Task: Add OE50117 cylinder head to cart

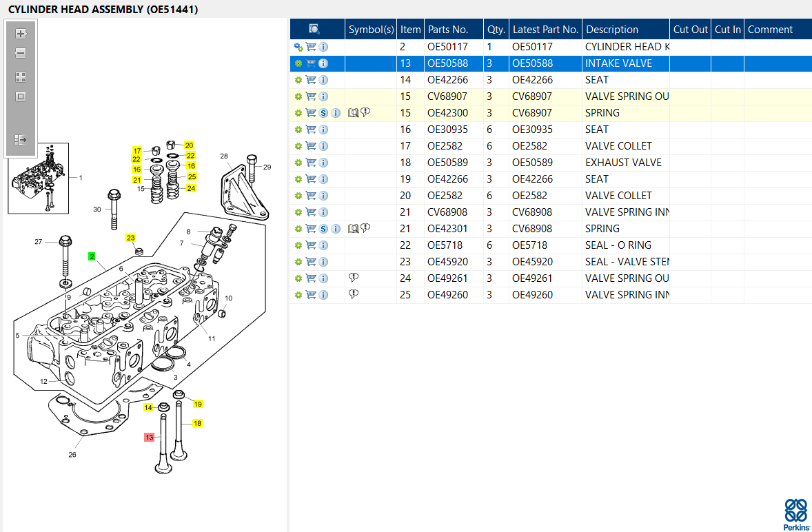Action: pyautogui.click(x=311, y=47)
